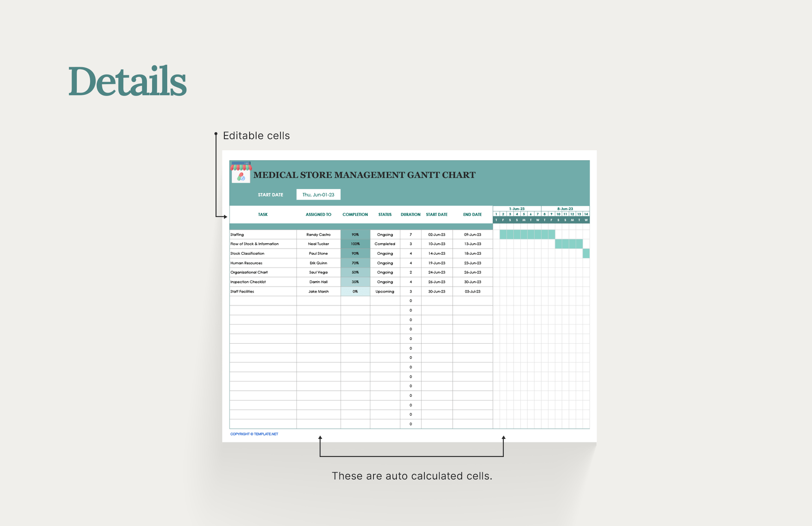The width and height of the screenshot is (812, 526).
Task: Select the 14-Jun-23 start date cell
Action: pos(436,253)
